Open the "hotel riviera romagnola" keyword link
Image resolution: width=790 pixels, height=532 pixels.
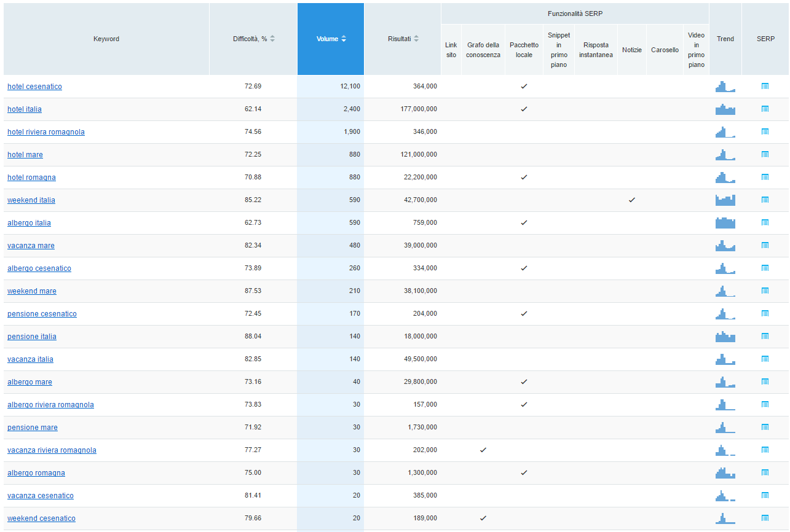[x=45, y=131]
